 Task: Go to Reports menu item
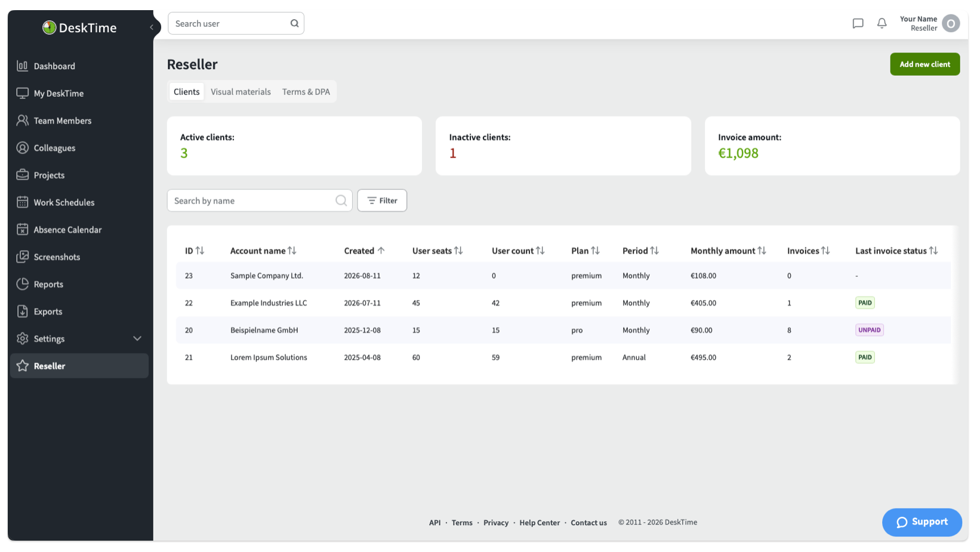(79, 284)
